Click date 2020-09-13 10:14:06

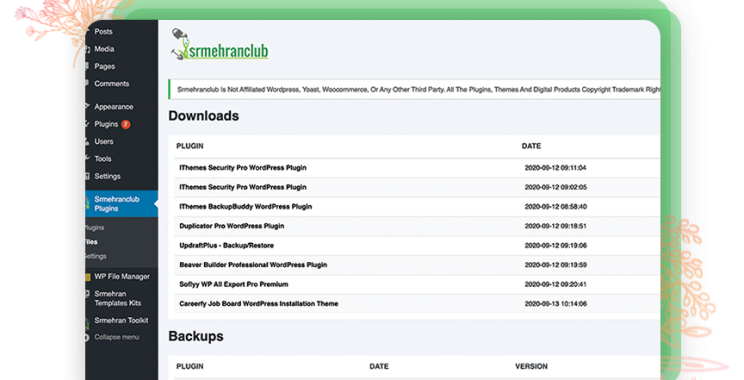coord(556,304)
